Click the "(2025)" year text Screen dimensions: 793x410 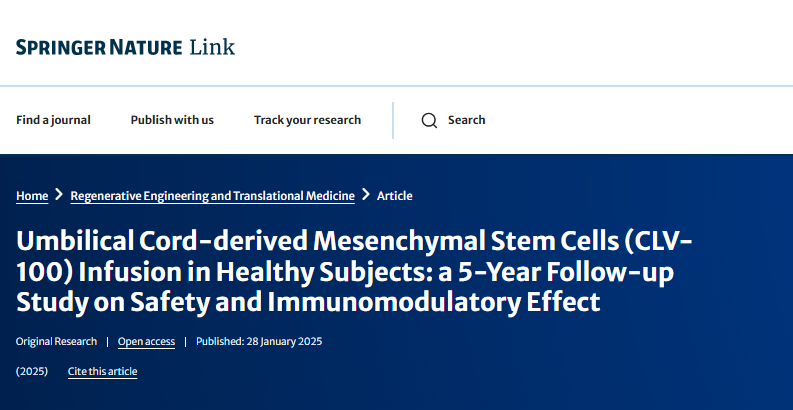tap(31, 371)
